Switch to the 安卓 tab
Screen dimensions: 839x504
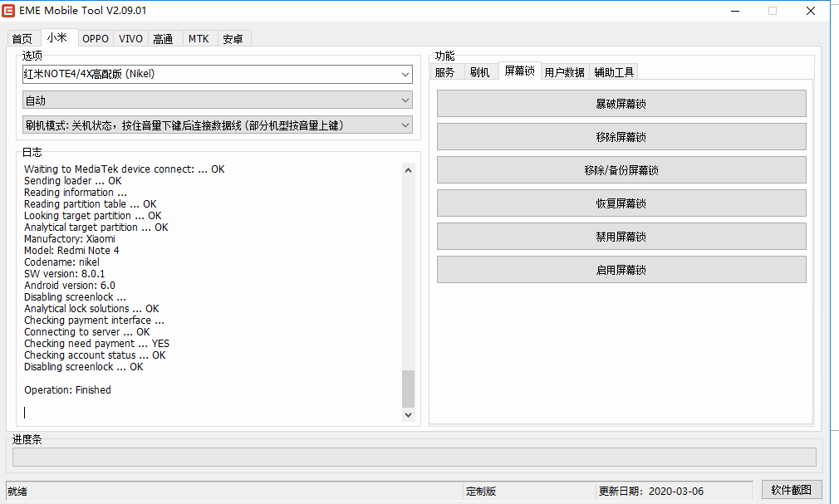coord(233,38)
